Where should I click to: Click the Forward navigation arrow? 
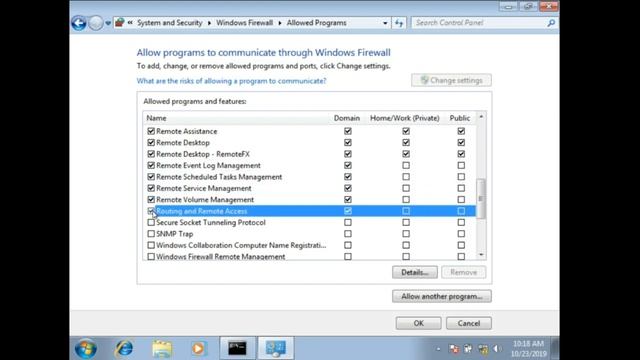point(96,23)
